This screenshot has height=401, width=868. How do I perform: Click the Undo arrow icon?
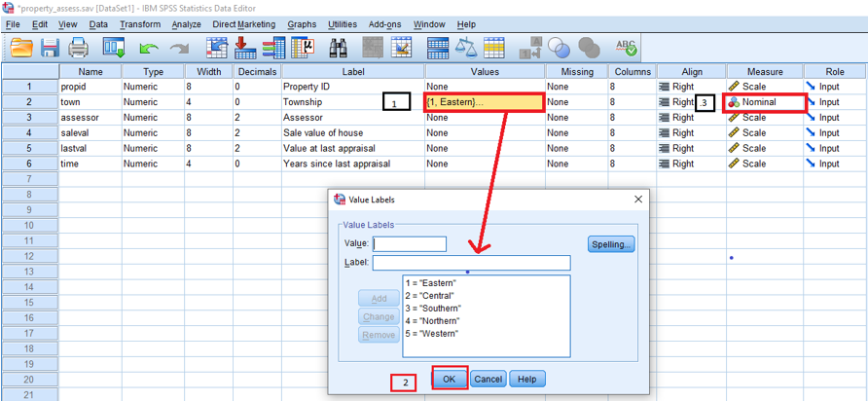(x=148, y=47)
